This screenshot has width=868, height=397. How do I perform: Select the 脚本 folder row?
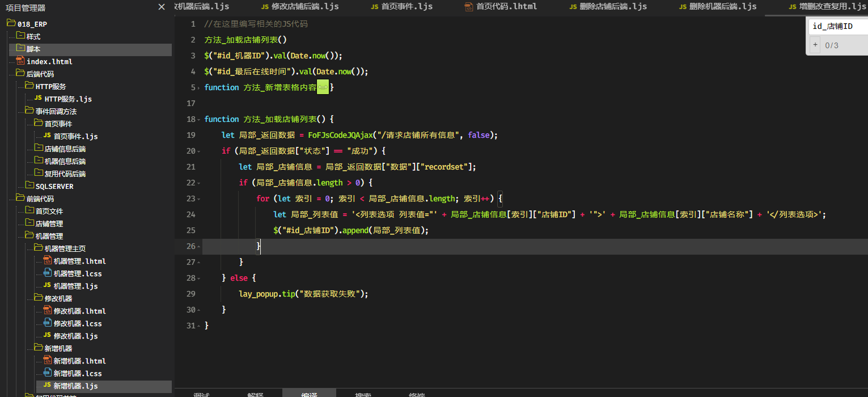(90, 49)
